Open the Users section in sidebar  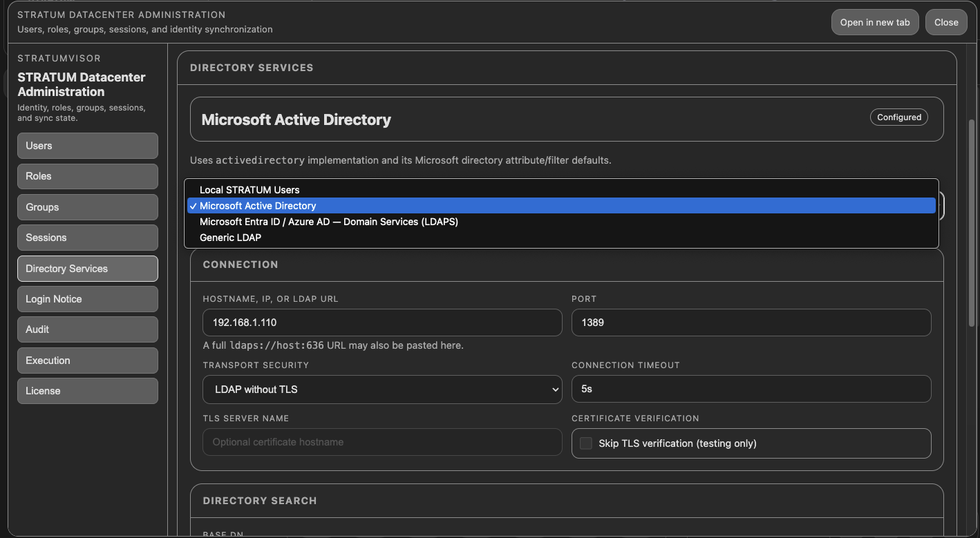[88, 146]
